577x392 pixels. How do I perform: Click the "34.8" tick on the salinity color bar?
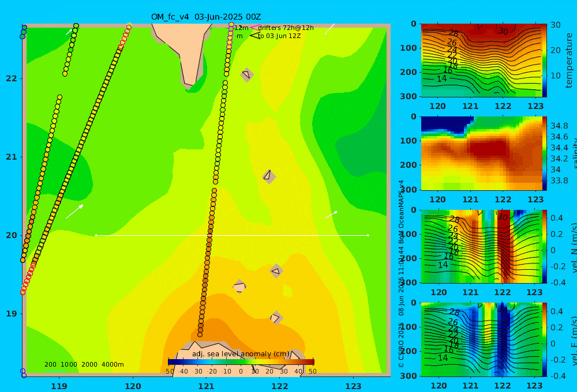pyautogui.click(x=559, y=126)
